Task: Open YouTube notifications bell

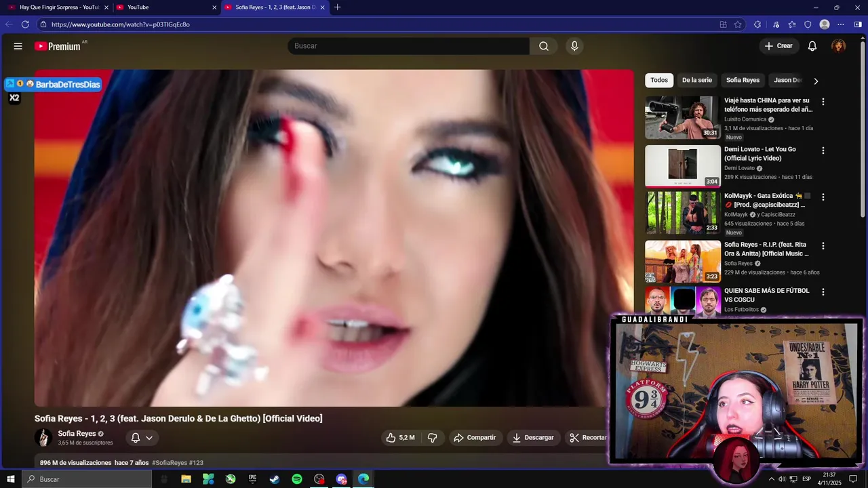Action: (x=812, y=46)
